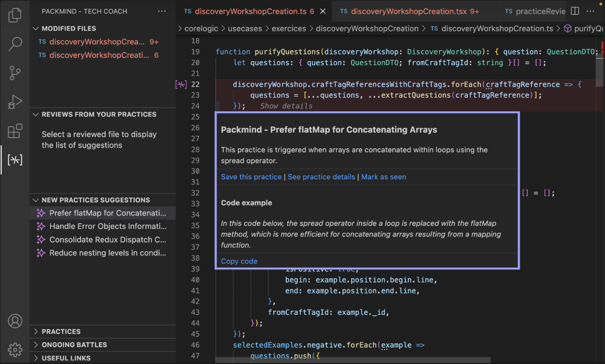Open the Accounts icon
Screen dimensions: 605x364
[15, 321]
